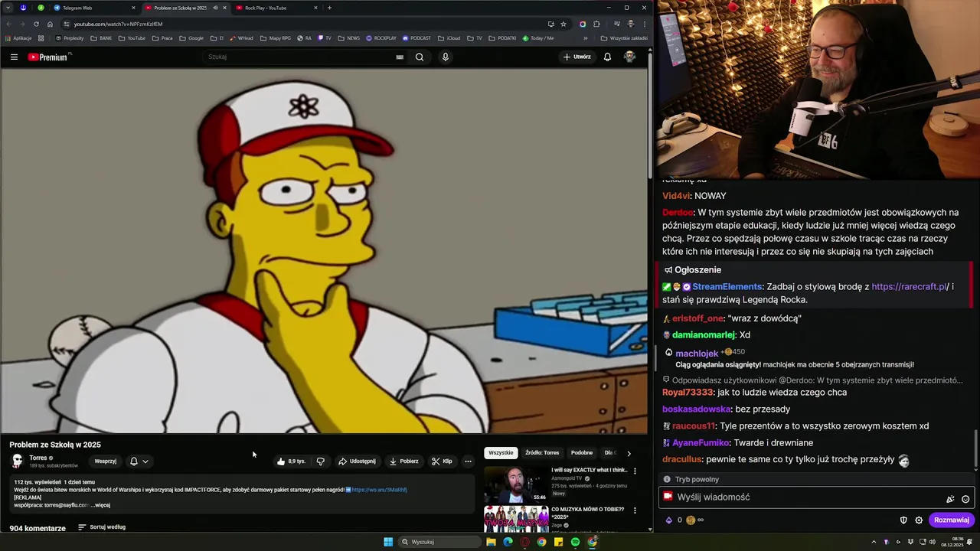Show hidden system tray icons chevron
The height and width of the screenshot is (551, 980).
click(x=874, y=542)
